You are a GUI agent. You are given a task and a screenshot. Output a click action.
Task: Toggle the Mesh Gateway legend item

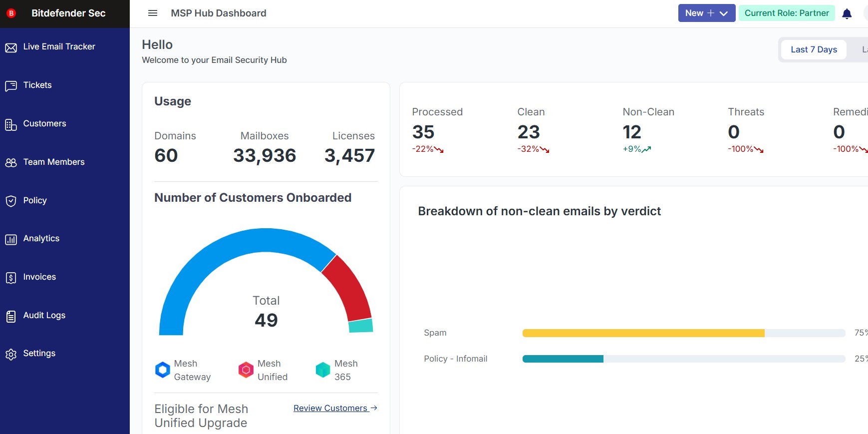pos(183,370)
